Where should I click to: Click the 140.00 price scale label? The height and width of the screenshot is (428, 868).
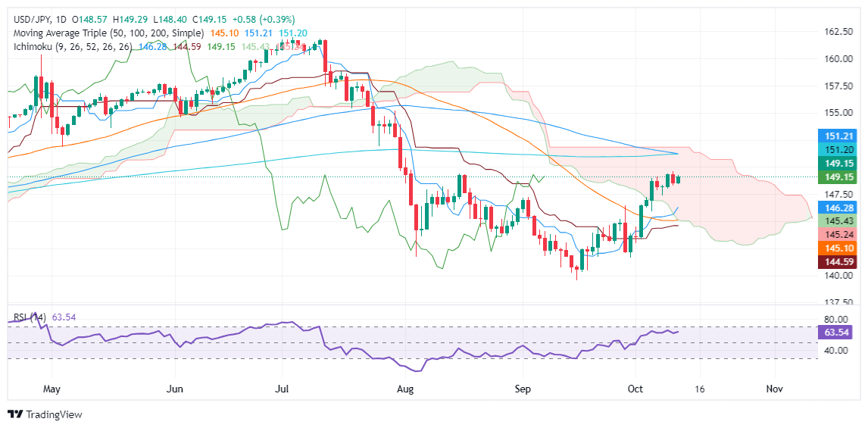pos(837,276)
